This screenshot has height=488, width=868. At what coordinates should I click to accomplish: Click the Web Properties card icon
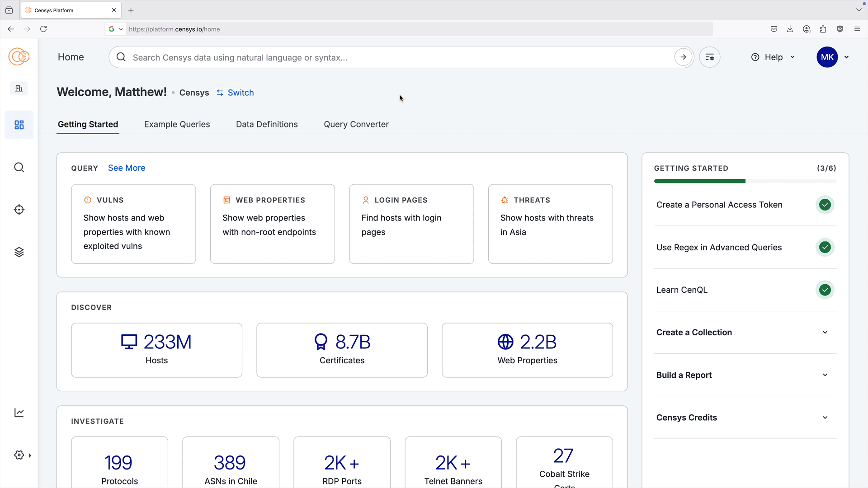click(227, 200)
